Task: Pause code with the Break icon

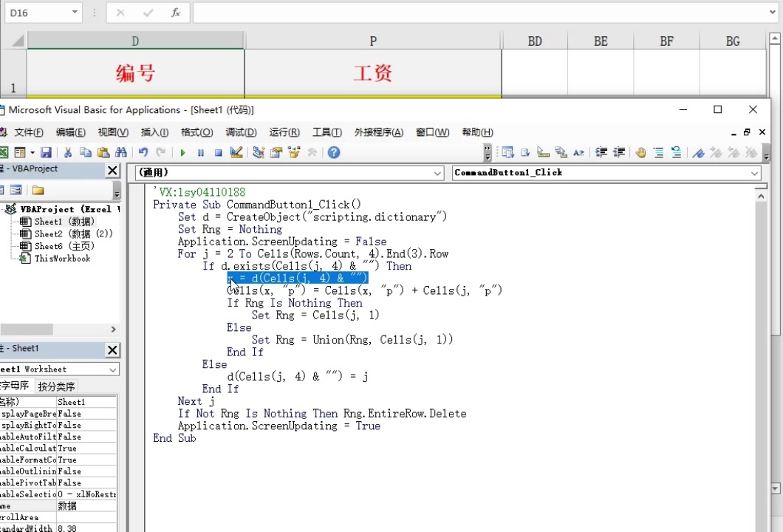Action: coord(201,152)
